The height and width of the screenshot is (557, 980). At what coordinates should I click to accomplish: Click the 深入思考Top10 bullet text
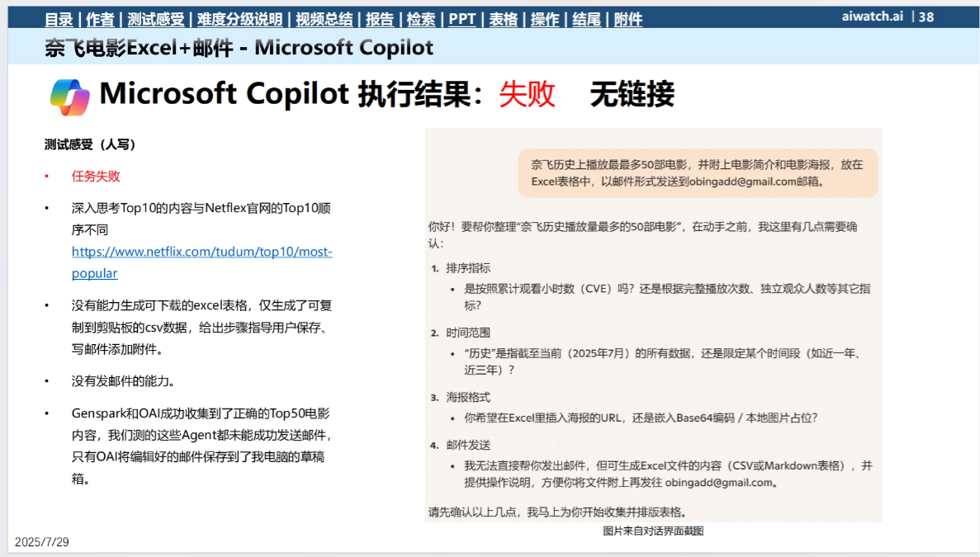click(201, 219)
